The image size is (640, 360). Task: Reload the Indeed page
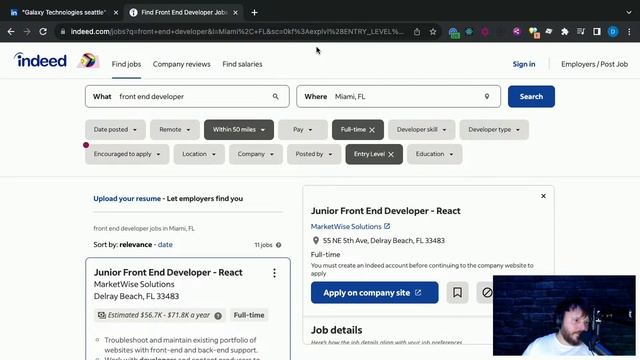click(43, 31)
